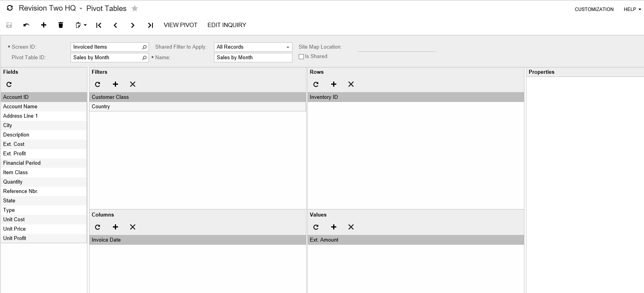Add a new pivot table record
644x293 pixels.
pyautogui.click(x=44, y=25)
